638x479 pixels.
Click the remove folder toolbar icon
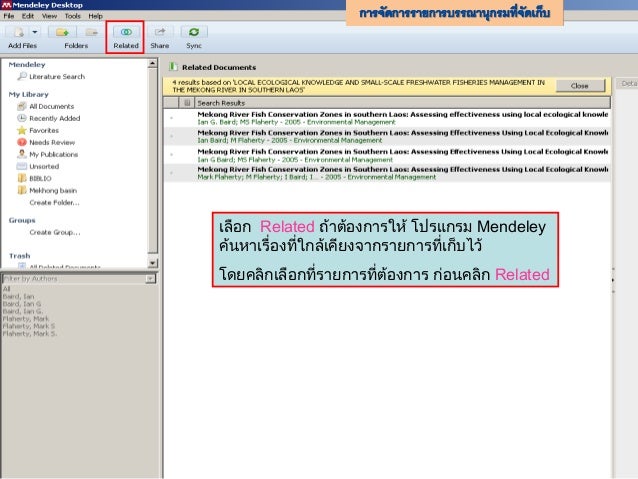coord(92,32)
